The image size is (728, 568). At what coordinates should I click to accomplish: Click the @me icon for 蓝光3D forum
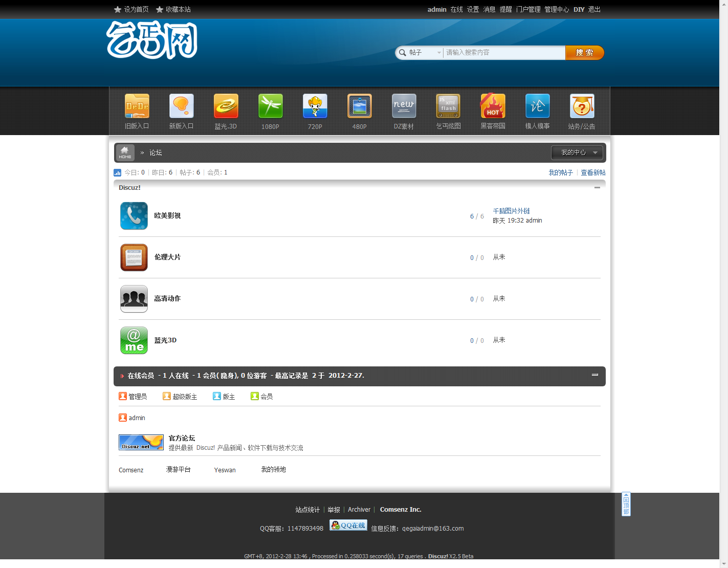click(x=134, y=340)
